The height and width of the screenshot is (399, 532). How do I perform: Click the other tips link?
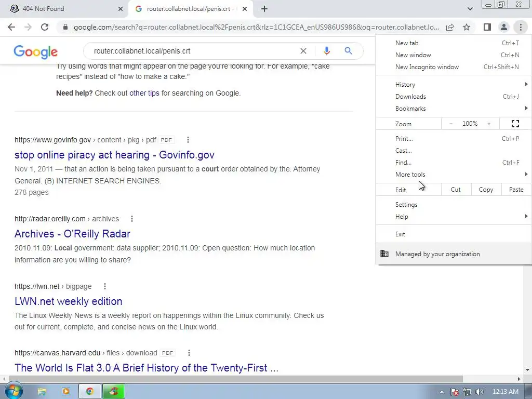tap(144, 93)
